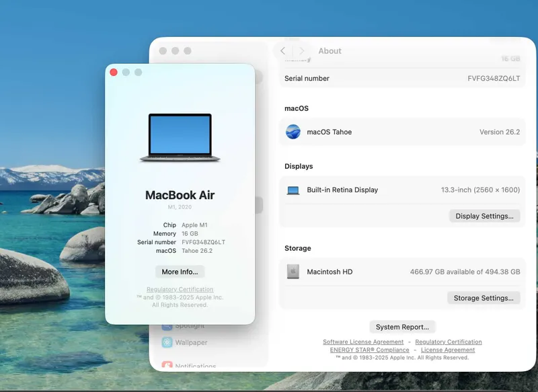Click the M1, 2020 subtitle
Viewport: 538px width, 392px height.
180,207
